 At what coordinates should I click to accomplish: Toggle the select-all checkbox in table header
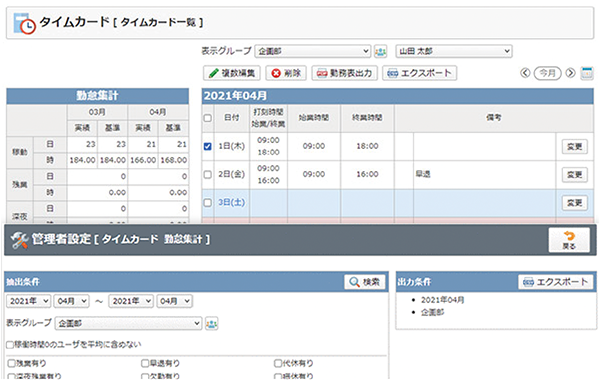click(207, 118)
